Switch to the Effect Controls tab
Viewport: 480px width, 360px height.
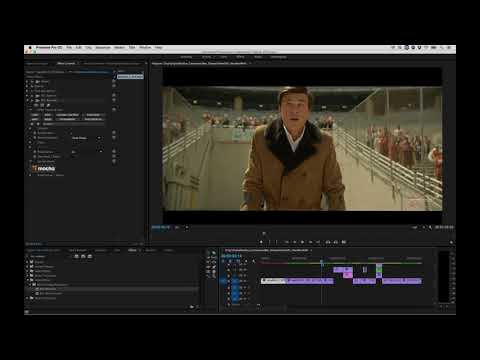tap(66, 63)
